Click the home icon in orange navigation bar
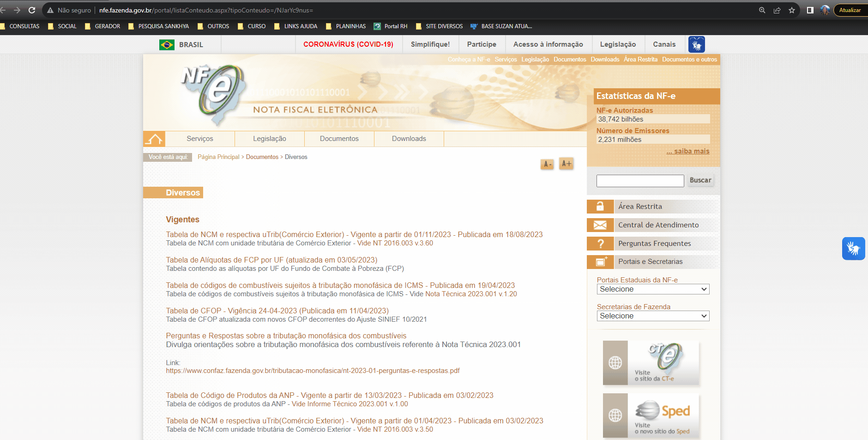868x440 pixels. tap(154, 139)
